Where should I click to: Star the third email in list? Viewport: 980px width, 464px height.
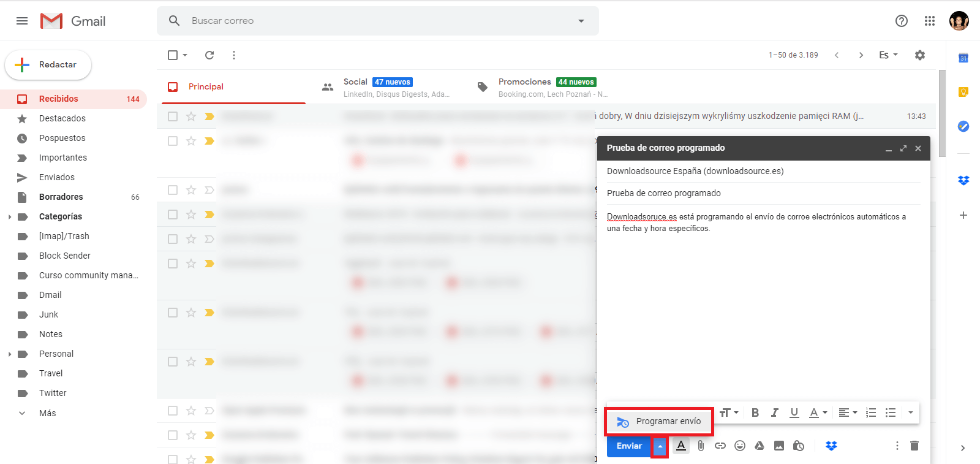pyautogui.click(x=191, y=190)
